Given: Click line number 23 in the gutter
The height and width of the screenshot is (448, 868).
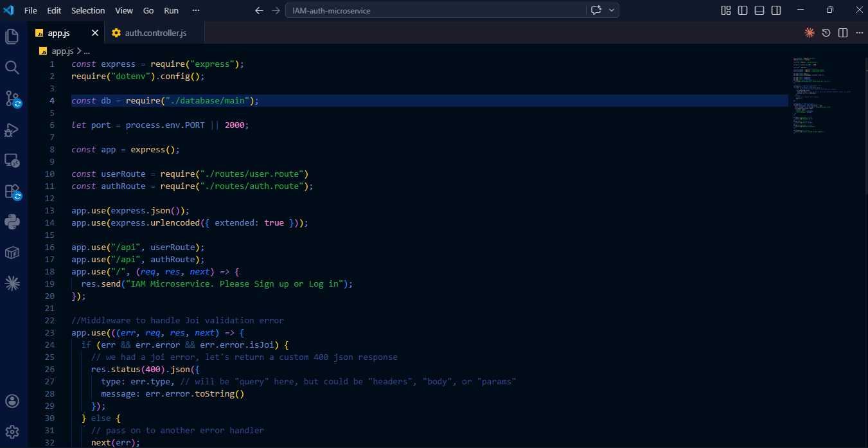Looking at the screenshot, I should [49, 333].
